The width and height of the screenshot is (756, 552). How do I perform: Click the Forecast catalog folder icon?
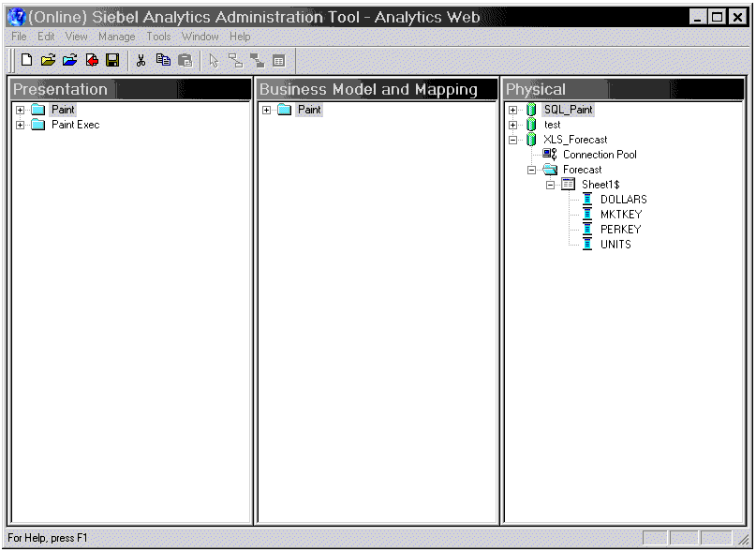(x=550, y=170)
